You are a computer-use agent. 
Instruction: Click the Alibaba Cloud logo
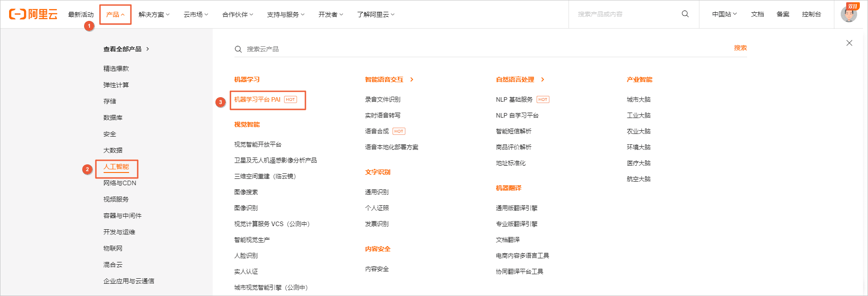[x=33, y=14]
